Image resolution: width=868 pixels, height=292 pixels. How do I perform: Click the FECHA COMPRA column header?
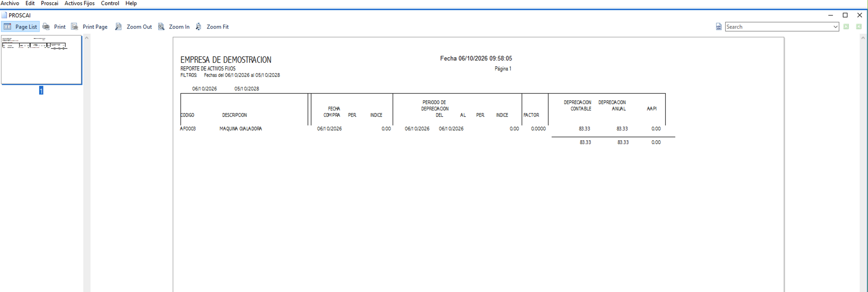pyautogui.click(x=332, y=112)
